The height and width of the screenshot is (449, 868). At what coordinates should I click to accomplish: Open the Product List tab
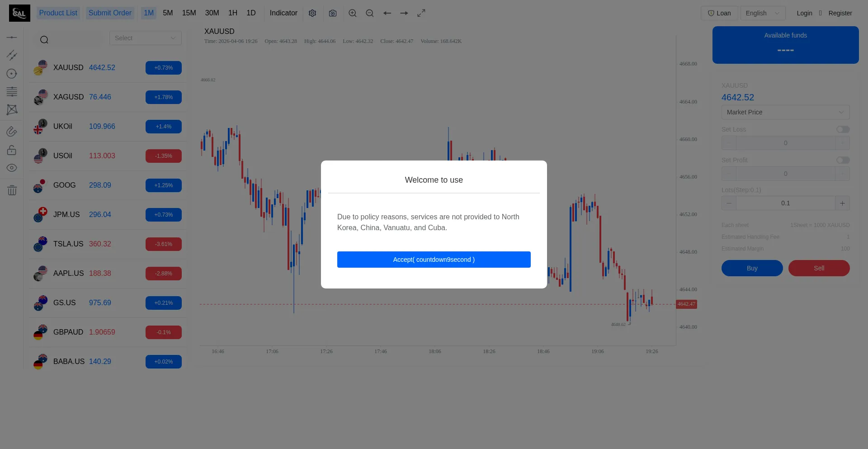pos(58,13)
